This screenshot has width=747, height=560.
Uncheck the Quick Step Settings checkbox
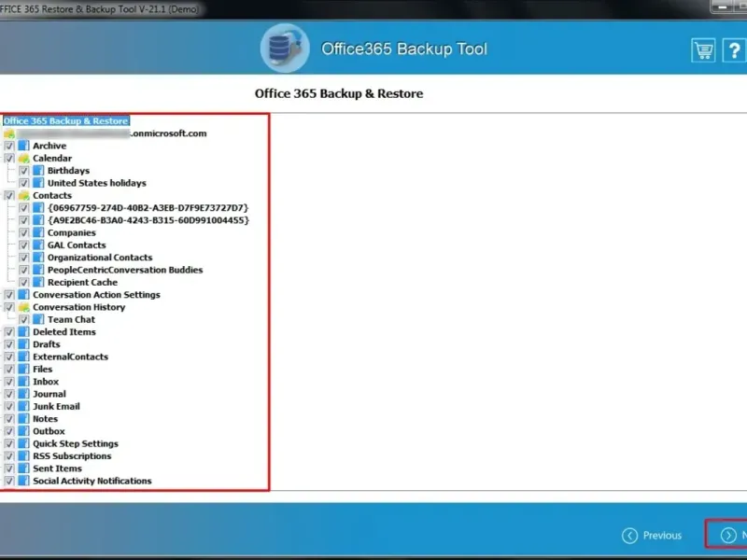(x=9, y=443)
